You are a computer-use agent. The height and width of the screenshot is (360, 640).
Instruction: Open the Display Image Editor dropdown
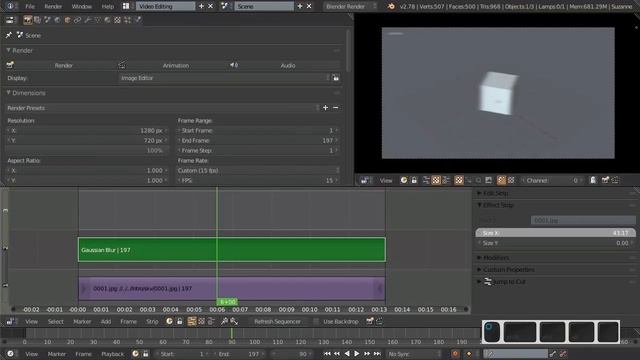[224, 78]
